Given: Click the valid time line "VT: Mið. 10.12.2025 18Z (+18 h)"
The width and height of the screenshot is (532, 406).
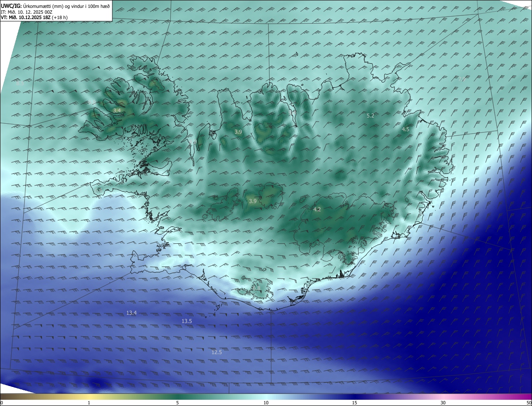Looking at the screenshot, I should coord(34,17).
